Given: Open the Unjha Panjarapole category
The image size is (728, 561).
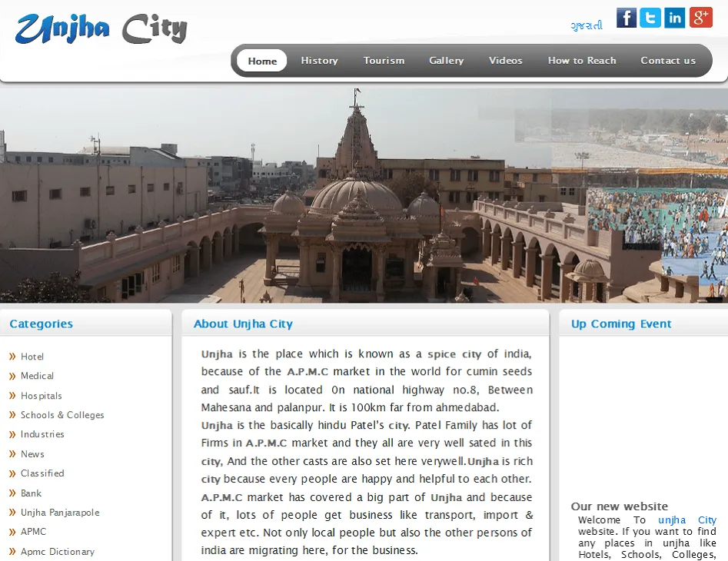Looking at the screenshot, I should pos(60,513).
